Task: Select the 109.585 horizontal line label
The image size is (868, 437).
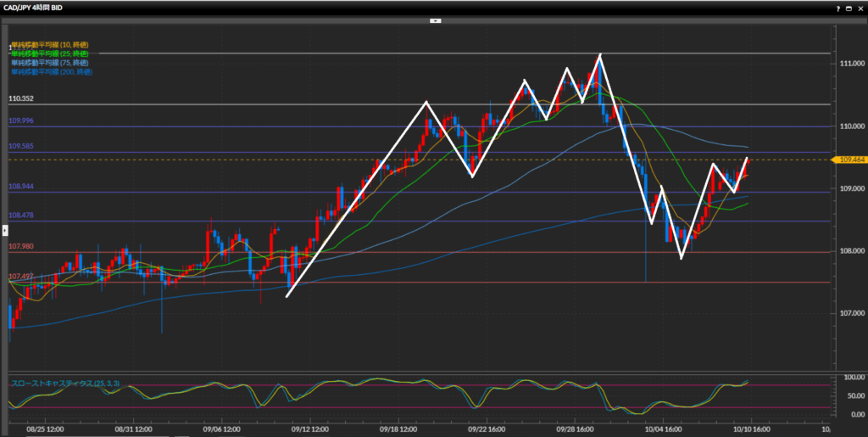Action: click(x=20, y=147)
